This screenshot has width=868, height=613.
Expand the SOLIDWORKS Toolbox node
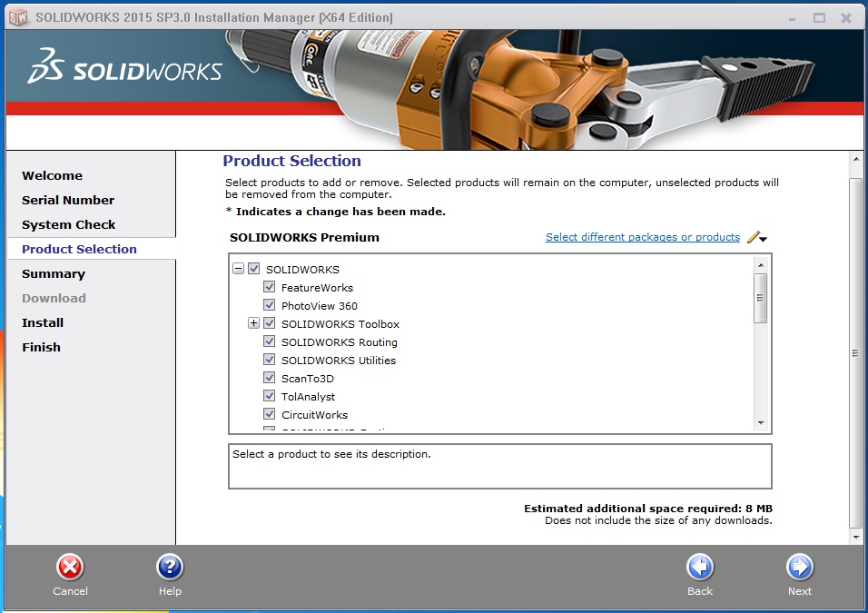click(x=253, y=323)
